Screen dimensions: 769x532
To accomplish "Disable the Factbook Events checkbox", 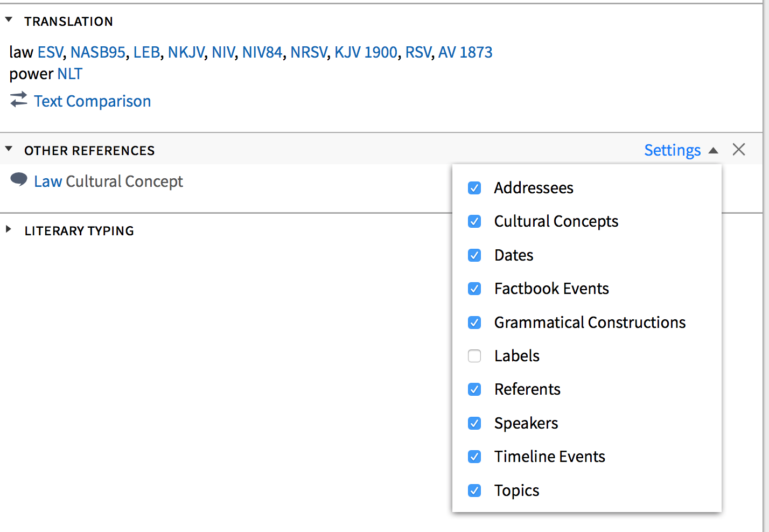I will (x=474, y=289).
